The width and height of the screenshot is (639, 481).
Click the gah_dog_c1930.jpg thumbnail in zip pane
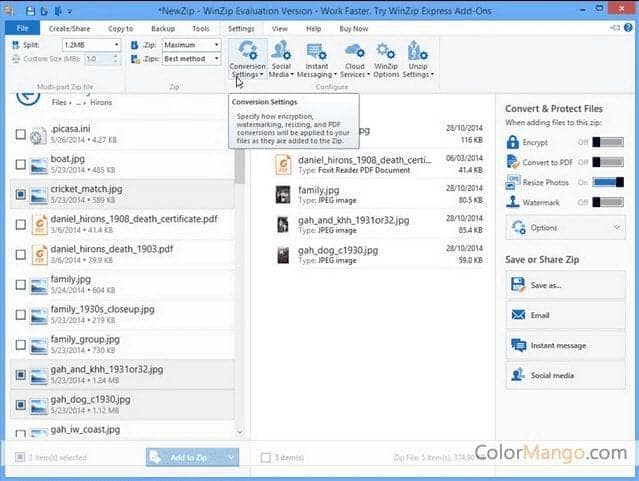pos(283,255)
